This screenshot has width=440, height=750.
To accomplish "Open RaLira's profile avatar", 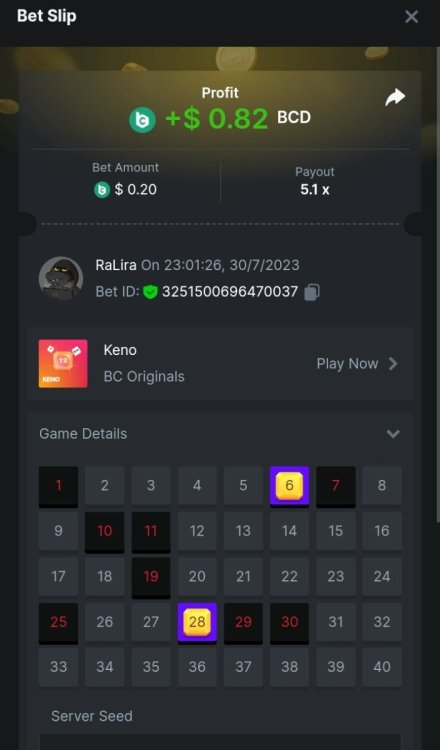I will point(61,279).
